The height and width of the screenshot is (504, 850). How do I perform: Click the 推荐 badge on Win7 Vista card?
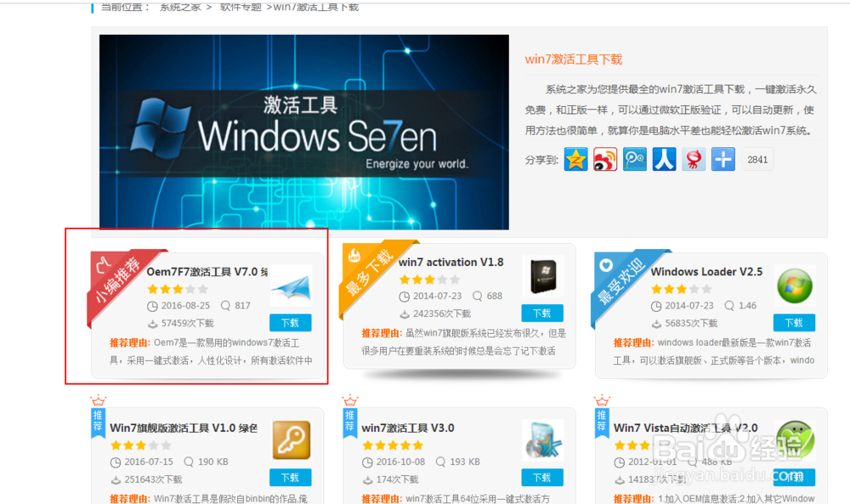coord(602,421)
